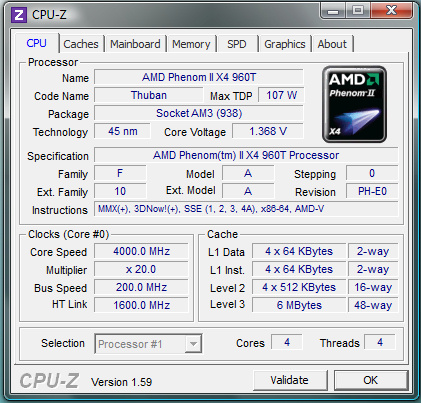The width and height of the screenshot is (421, 403).
Task: Click the Level 2 value 4 x 512 KBytes
Action: click(299, 287)
